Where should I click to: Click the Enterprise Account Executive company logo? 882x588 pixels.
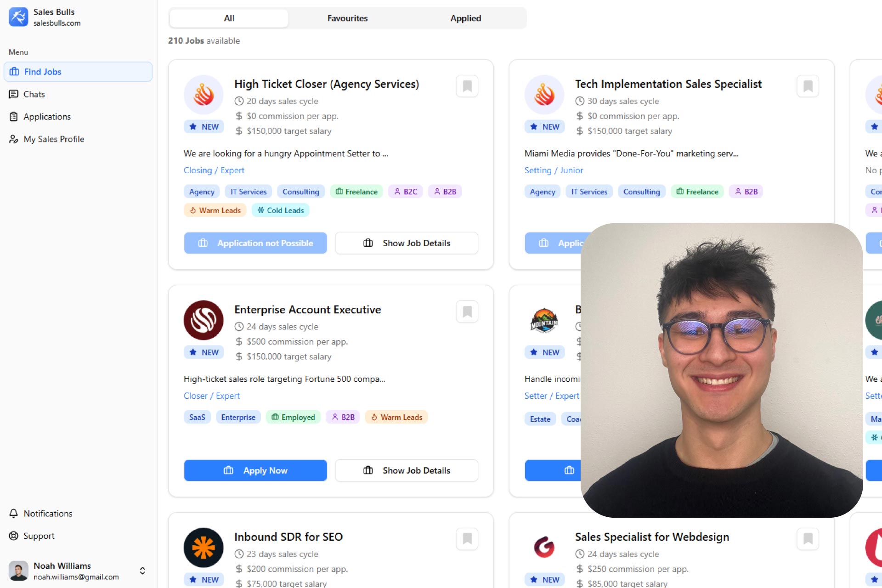204,320
